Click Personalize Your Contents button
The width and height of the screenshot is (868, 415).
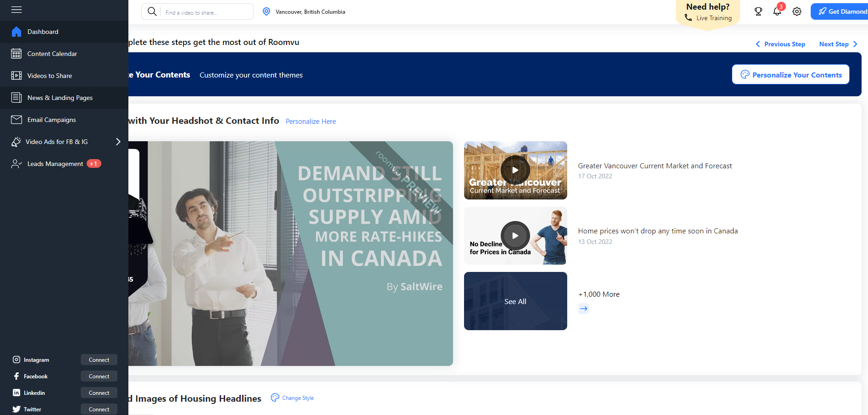tap(791, 75)
